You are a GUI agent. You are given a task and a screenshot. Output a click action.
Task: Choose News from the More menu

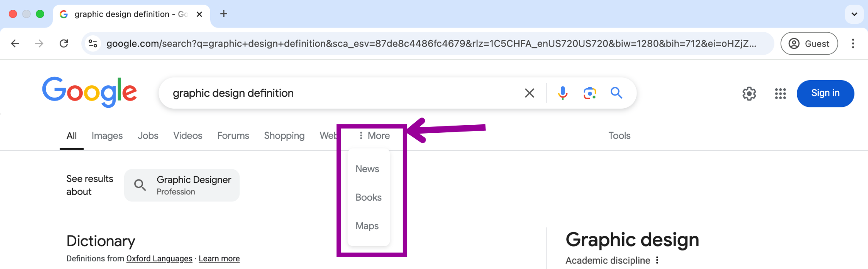367,169
